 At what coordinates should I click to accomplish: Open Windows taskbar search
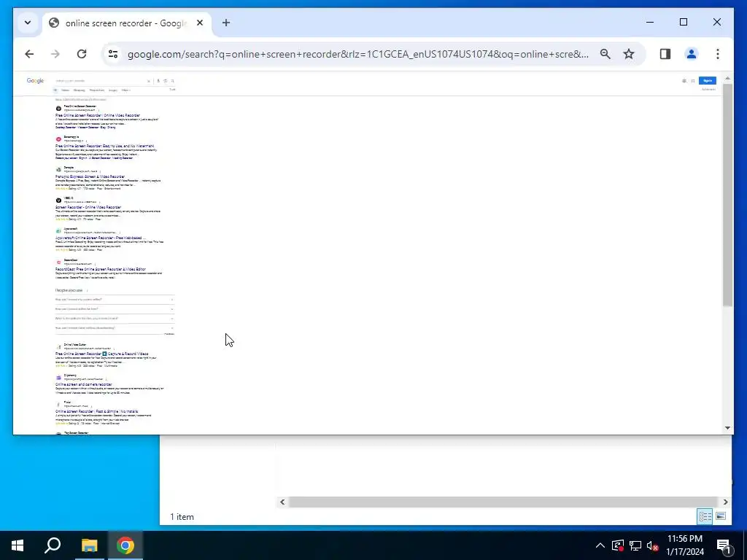[x=53, y=545]
